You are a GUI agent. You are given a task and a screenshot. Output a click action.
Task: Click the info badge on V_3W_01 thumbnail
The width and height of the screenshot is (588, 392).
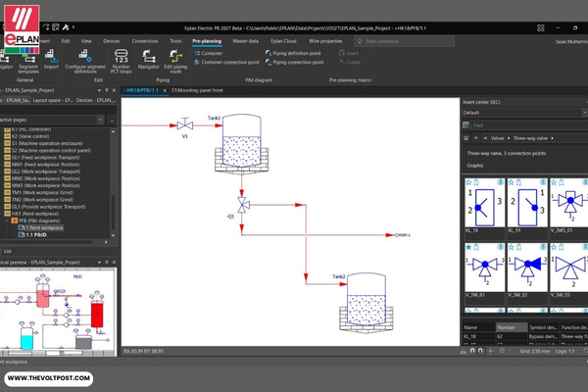point(500,247)
